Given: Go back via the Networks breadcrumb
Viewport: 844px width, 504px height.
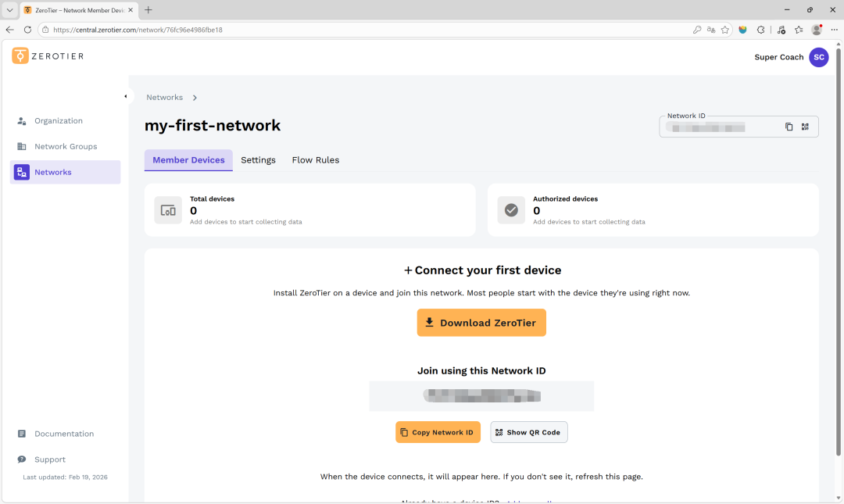Looking at the screenshot, I should coord(165,98).
